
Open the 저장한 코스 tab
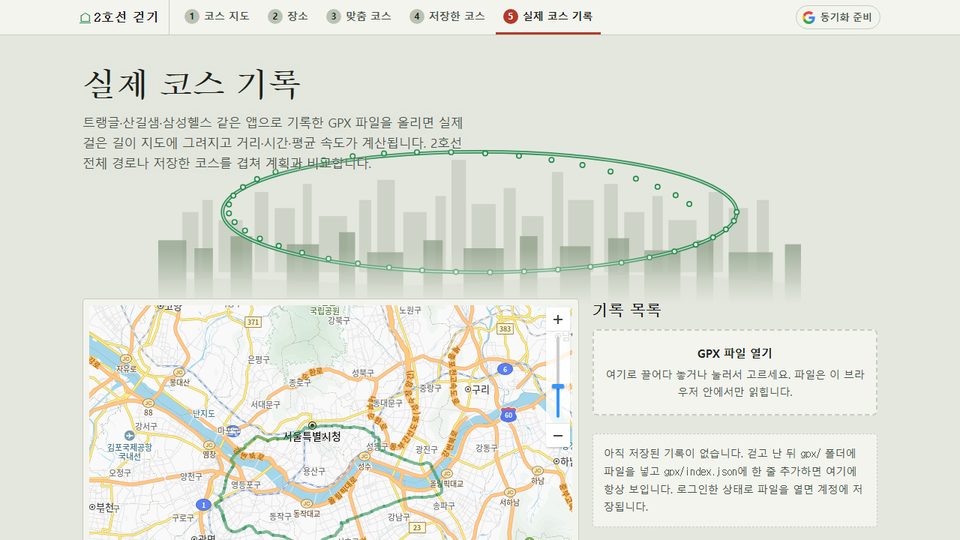(447, 17)
